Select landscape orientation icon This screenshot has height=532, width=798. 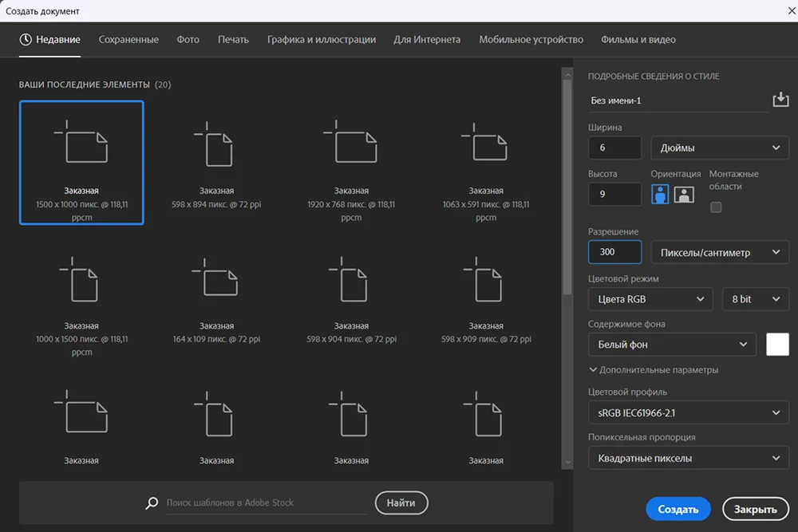point(684,195)
